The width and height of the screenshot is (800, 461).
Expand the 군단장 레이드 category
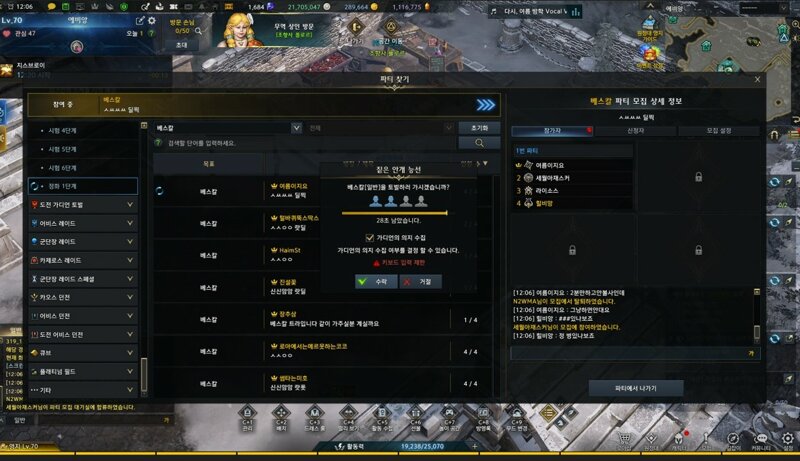pyautogui.click(x=83, y=242)
